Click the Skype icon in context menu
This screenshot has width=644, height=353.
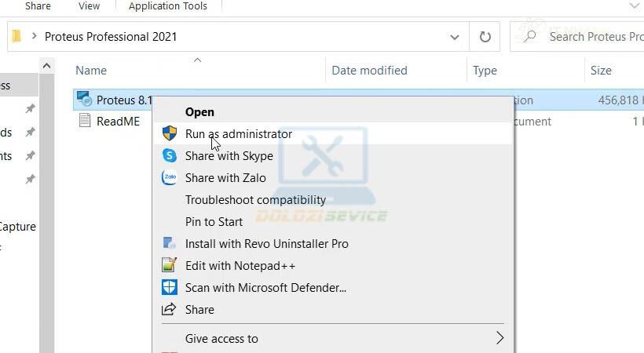click(169, 156)
